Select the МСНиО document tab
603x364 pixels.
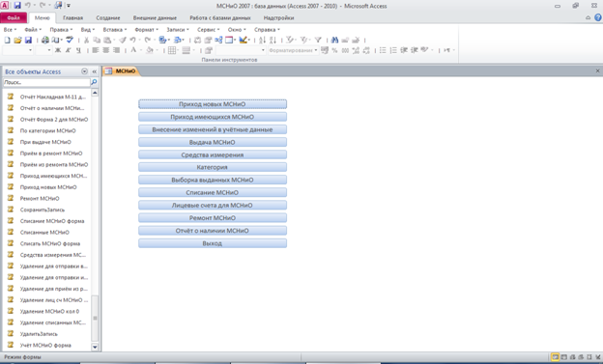(121, 71)
